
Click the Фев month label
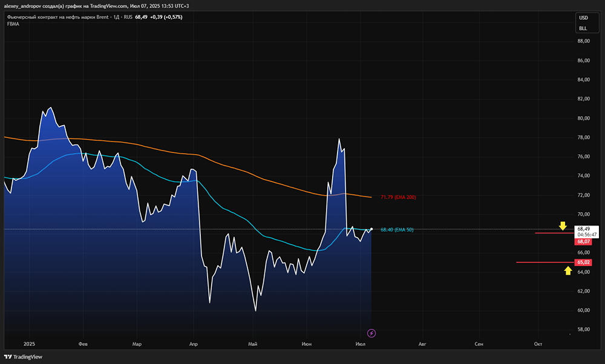pyautogui.click(x=83, y=344)
